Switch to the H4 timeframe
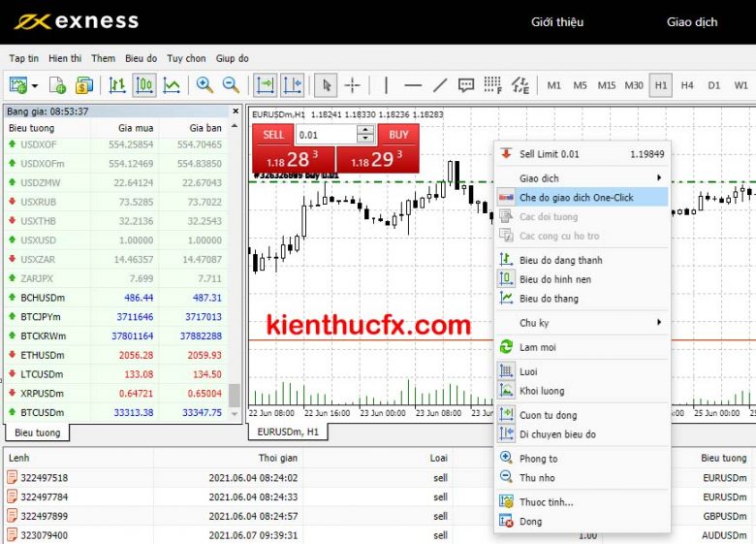756x544 pixels. [x=687, y=85]
